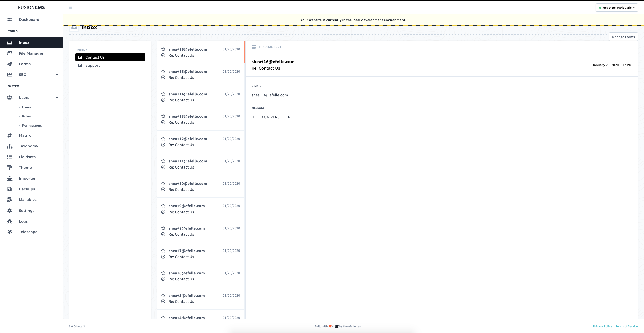Open Roles sub-item under Users
This screenshot has width=644, height=333.
click(26, 116)
